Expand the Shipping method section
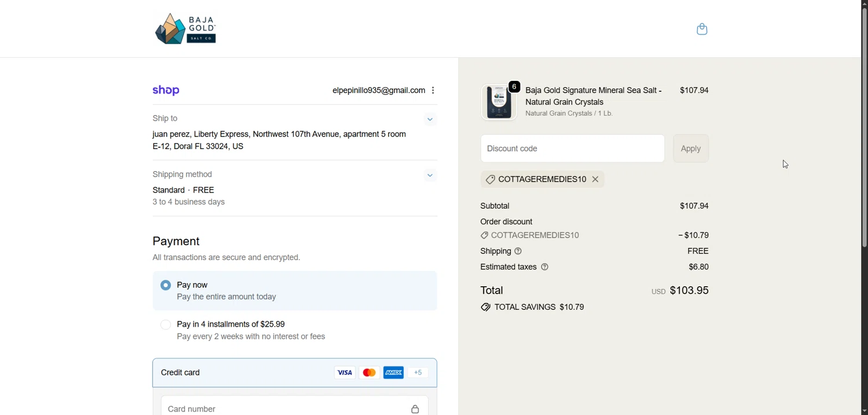Viewport: 868px width, 415px height. 430,176
